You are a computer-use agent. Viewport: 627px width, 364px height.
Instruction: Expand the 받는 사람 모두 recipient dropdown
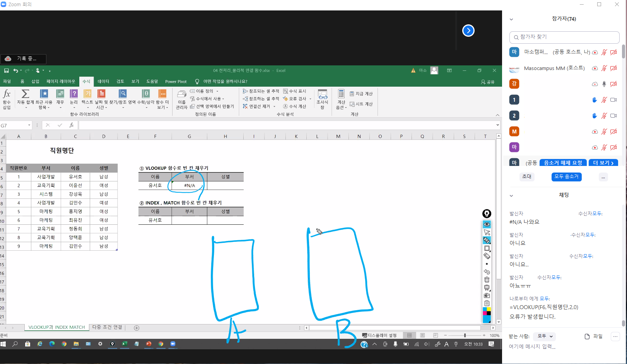click(x=545, y=337)
